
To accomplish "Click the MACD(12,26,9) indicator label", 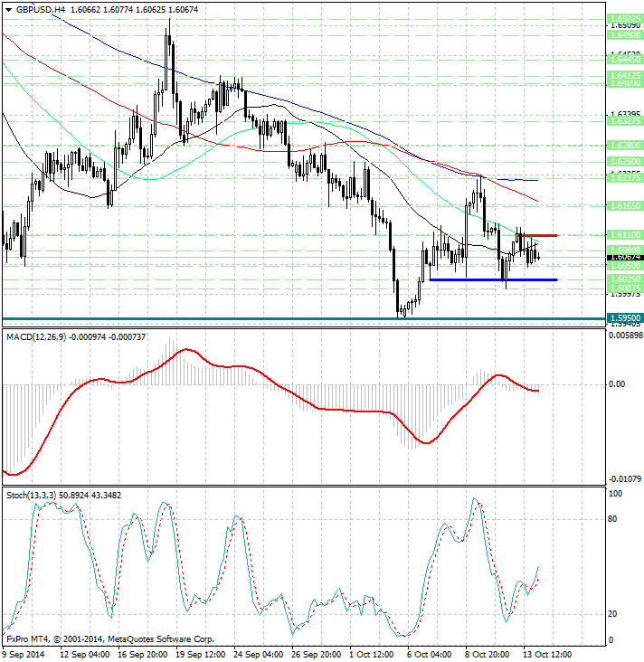I will pyautogui.click(x=36, y=337).
